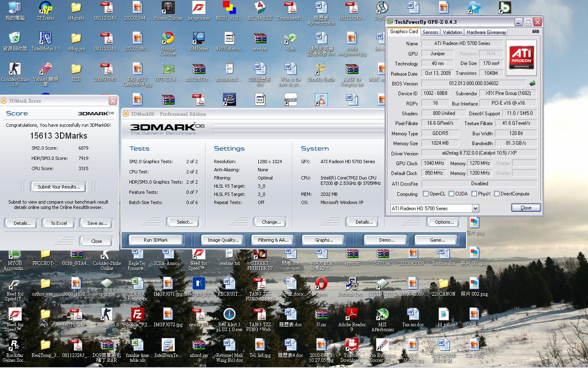The height and width of the screenshot is (368, 588).
Task: Click the BIOS Version field in GPU-Z
Action: [x=474, y=83]
